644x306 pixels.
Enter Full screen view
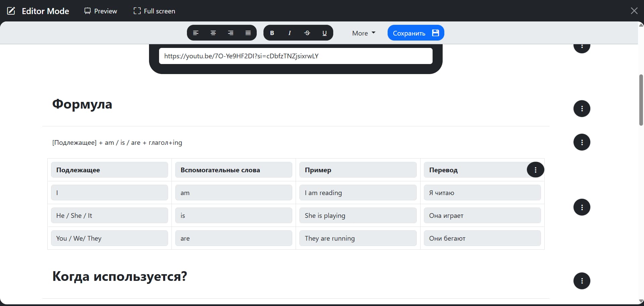coord(154,11)
